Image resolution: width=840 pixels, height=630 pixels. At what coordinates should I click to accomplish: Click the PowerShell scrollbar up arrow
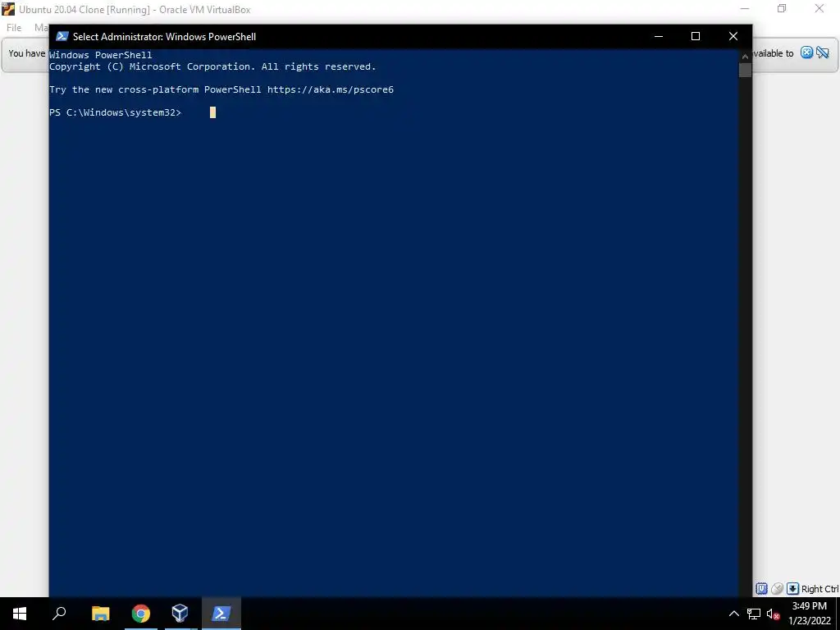[x=745, y=56]
